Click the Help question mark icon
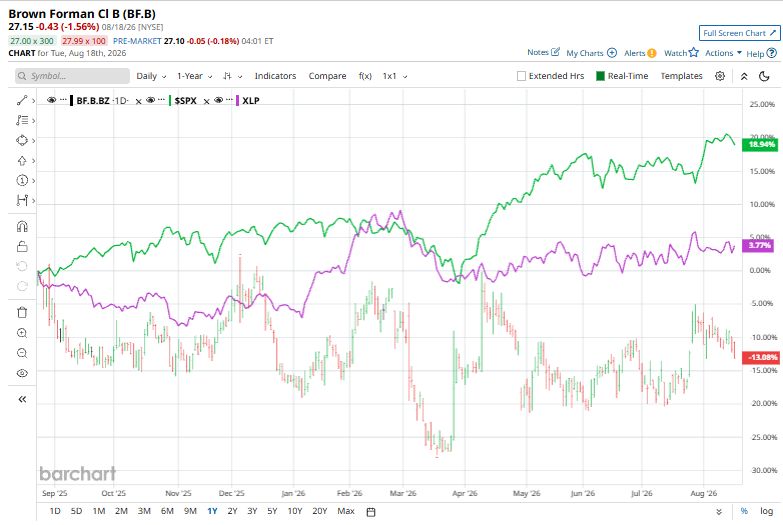The height and width of the screenshot is (525, 783). click(x=772, y=52)
